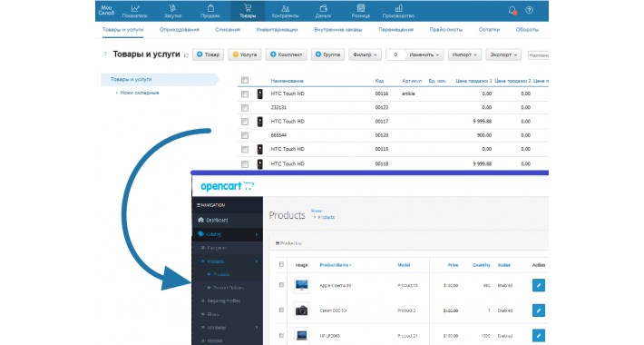Viewport: 644px width, 345px height.
Task: Check the row named 665544
Action: [x=245, y=135]
